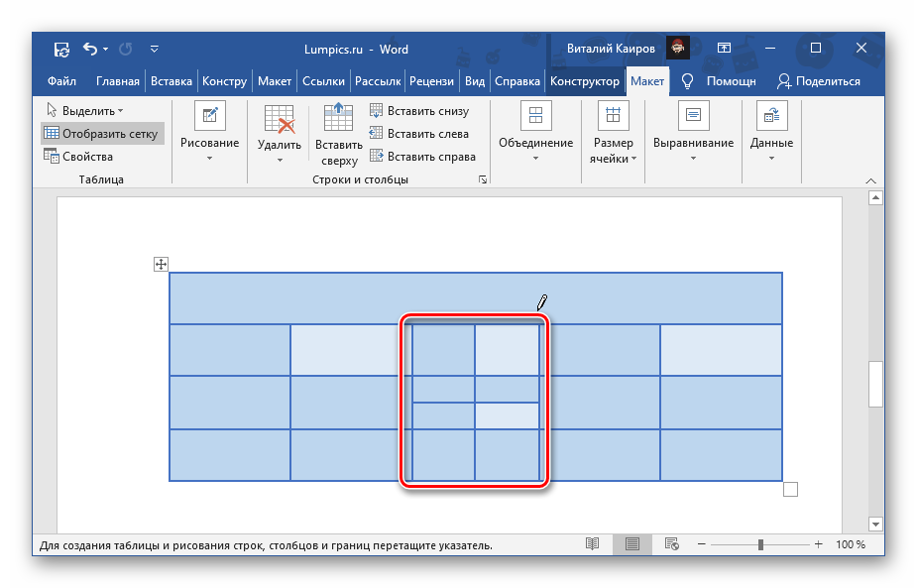Expand the Выравнивание dropdown arrow
Image resolution: width=917 pixels, height=588 pixels.
(x=693, y=159)
